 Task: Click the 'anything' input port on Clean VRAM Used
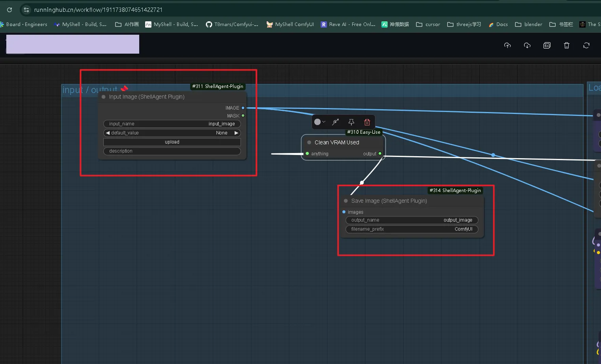tap(307, 153)
